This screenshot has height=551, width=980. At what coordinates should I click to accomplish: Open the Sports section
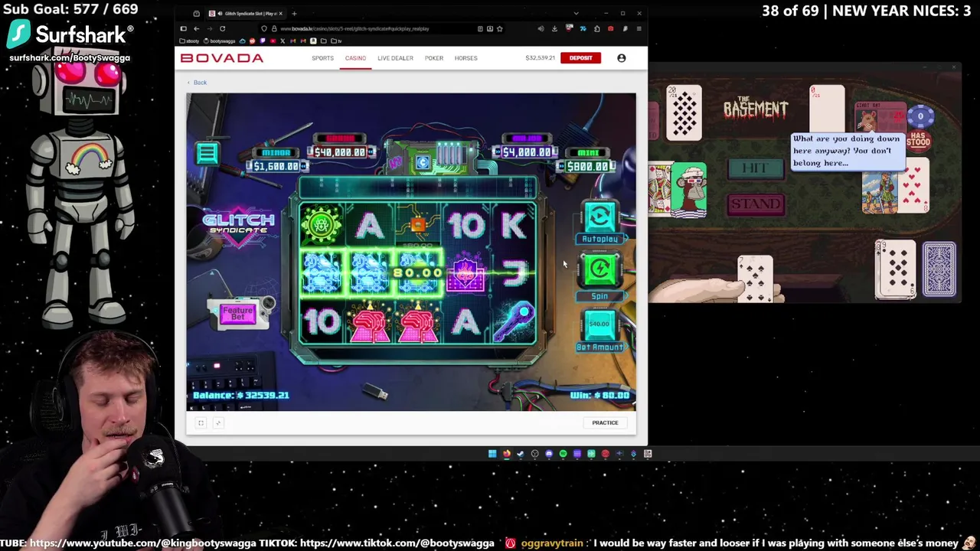pos(322,58)
